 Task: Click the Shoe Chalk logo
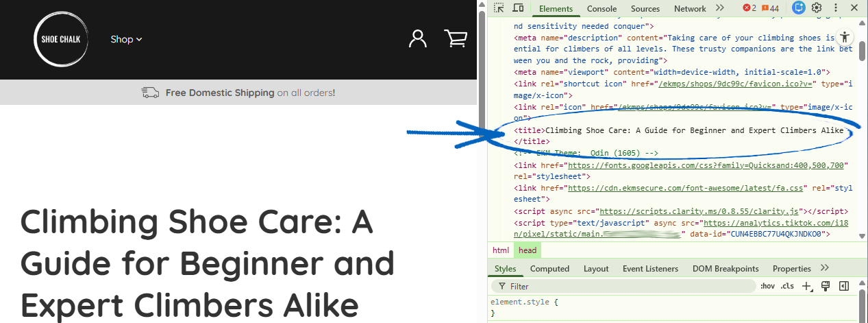60,39
